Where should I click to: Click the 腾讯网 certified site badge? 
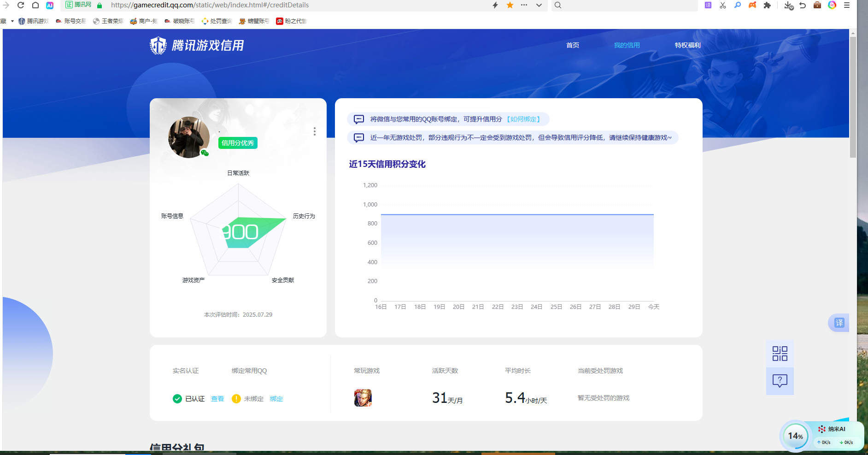78,5
